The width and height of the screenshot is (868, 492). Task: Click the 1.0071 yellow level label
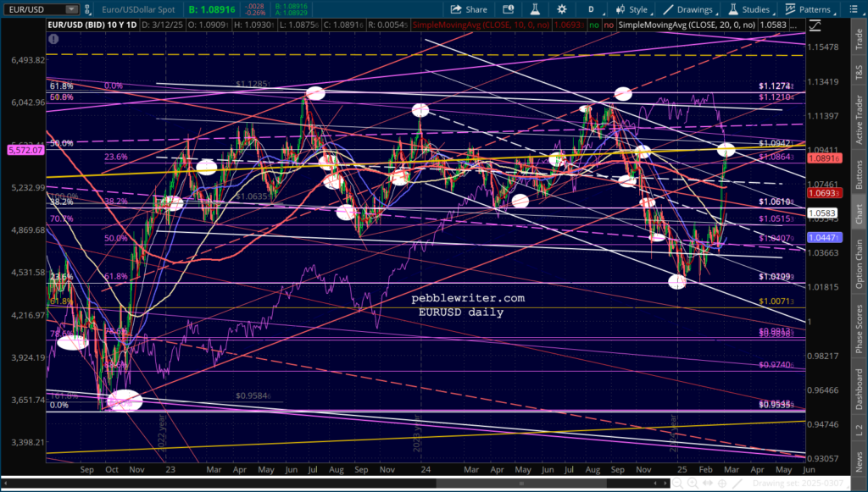click(776, 301)
